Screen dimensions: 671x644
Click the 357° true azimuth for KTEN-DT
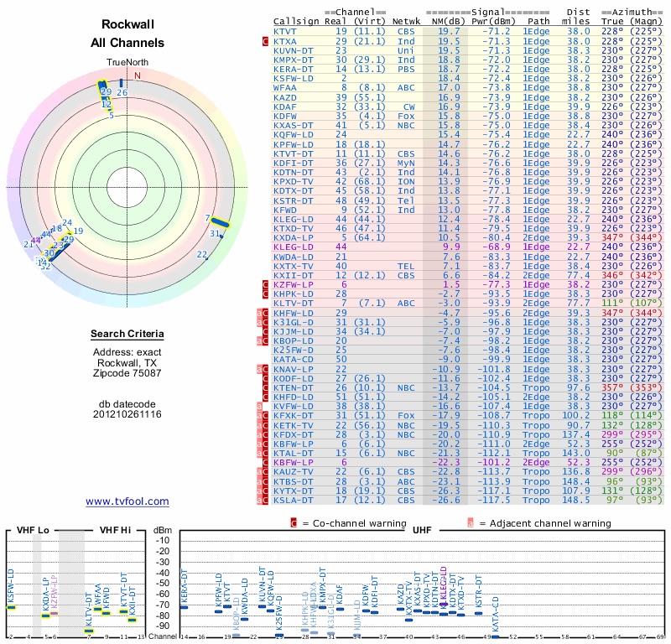pyautogui.click(x=612, y=387)
